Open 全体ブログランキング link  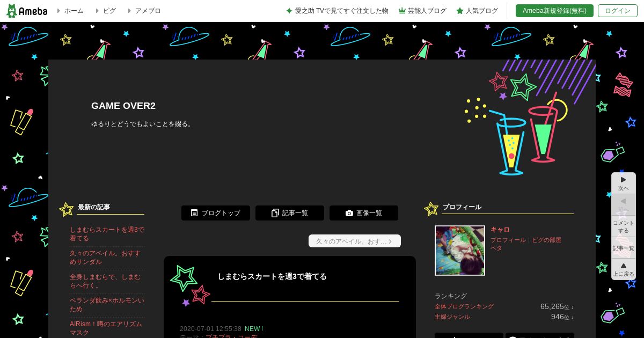[464, 306]
